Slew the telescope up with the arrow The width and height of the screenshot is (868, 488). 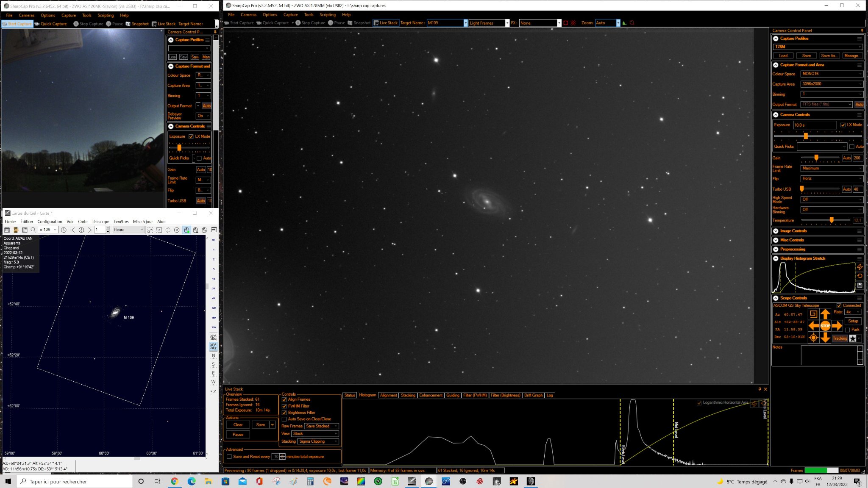point(825,314)
